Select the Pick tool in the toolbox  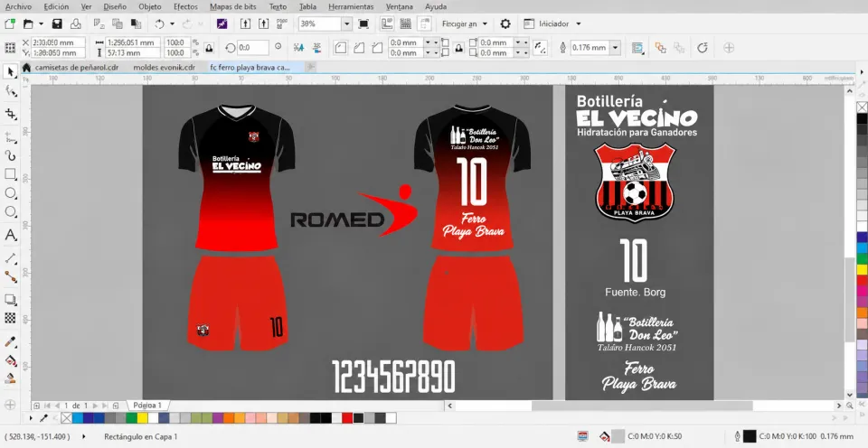(10, 72)
